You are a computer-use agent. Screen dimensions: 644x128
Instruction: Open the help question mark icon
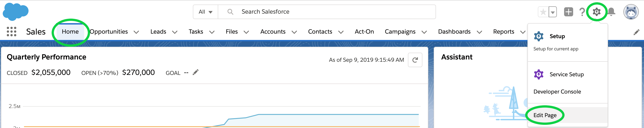tap(582, 12)
